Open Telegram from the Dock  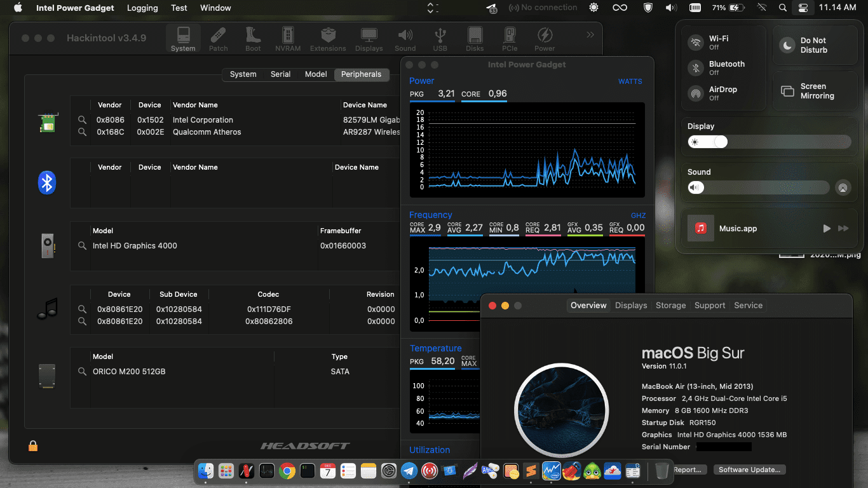point(409,471)
